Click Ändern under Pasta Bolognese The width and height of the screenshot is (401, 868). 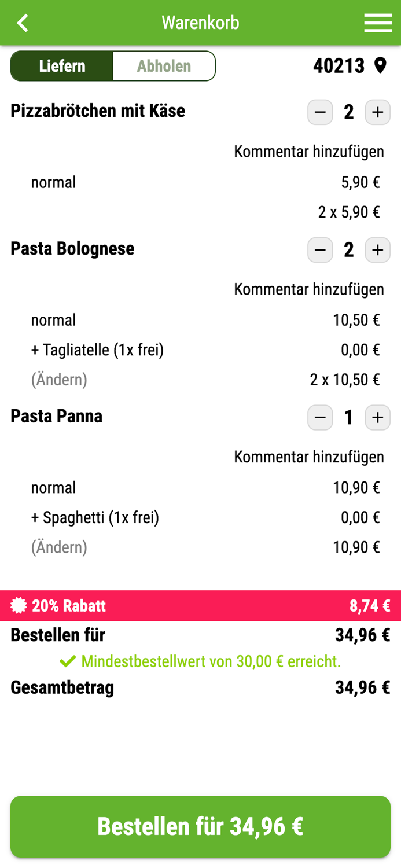click(58, 379)
